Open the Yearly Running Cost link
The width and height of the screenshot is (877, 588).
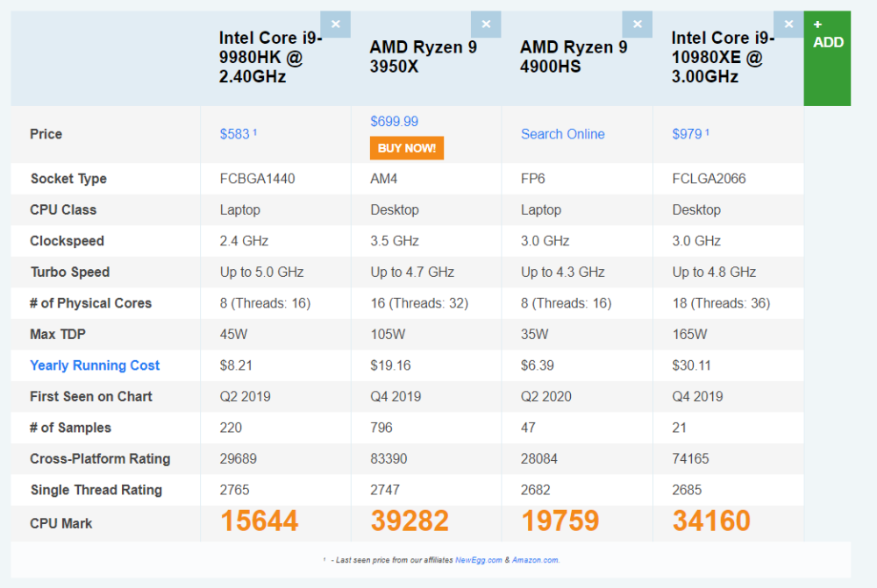coord(95,365)
